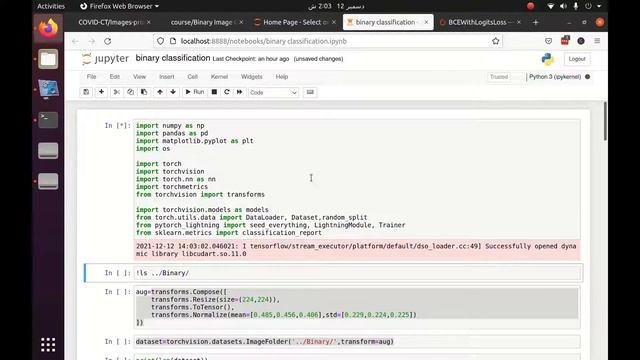640x360 pixels.
Task: Open a new browser tab with plus
Action: [536, 22]
